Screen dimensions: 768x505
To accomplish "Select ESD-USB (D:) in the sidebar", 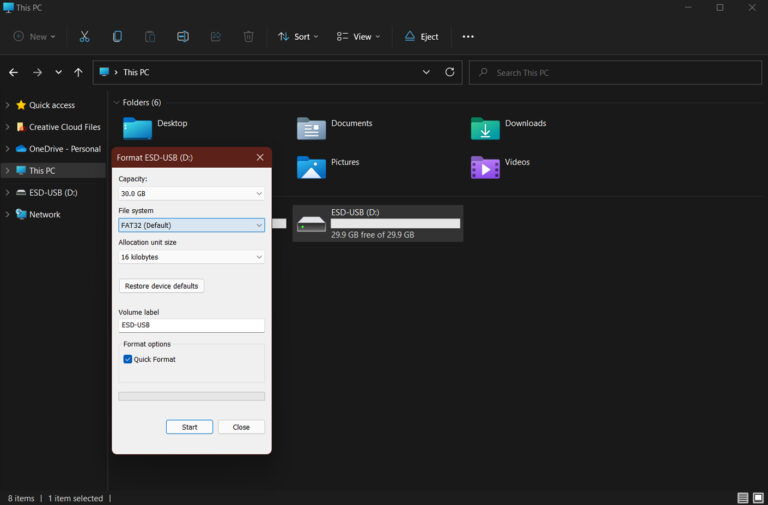I will click(x=52, y=192).
